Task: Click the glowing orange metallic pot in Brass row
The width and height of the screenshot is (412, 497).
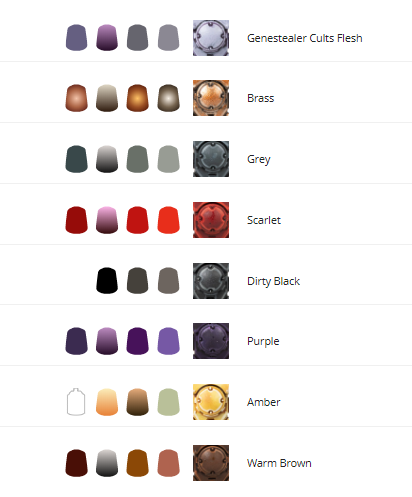Action: 137,98
